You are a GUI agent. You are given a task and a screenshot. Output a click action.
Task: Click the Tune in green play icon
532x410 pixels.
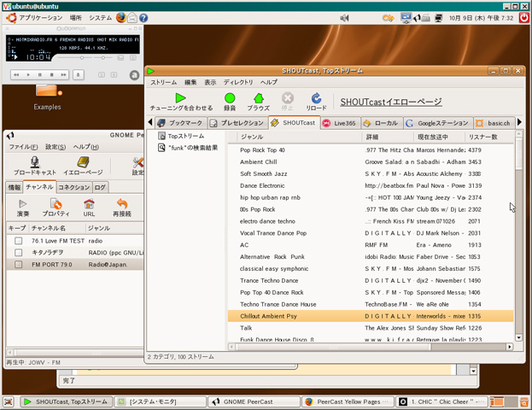pyautogui.click(x=180, y=98)
